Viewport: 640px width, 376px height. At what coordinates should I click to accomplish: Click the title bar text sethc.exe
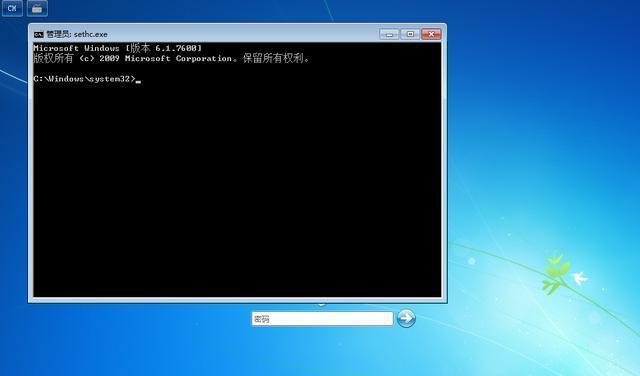pos(91,34)
